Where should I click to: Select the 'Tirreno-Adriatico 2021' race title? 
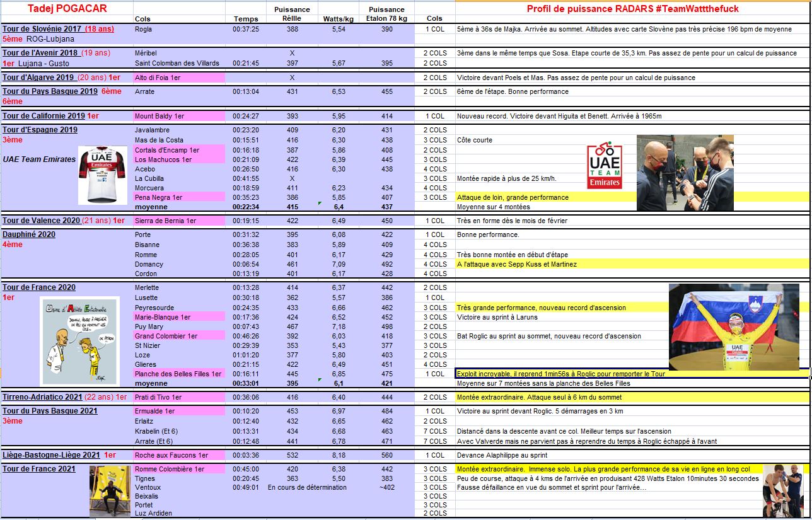pos(42,397)
